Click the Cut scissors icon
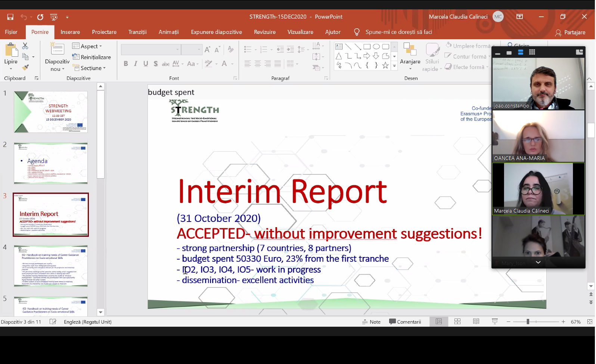Screen dimensions: 596x364 click(25, 46)
